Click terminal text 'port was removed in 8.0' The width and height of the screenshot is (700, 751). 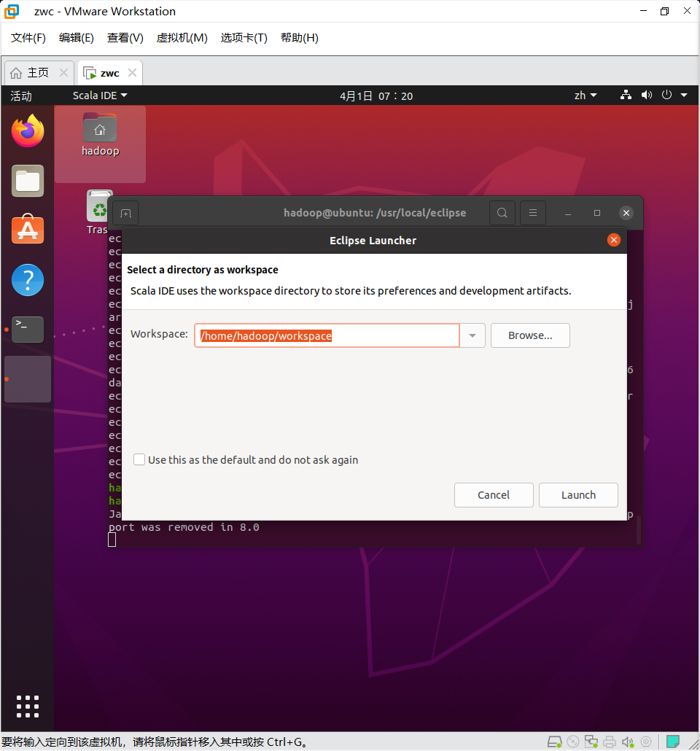tap(184, 527)
